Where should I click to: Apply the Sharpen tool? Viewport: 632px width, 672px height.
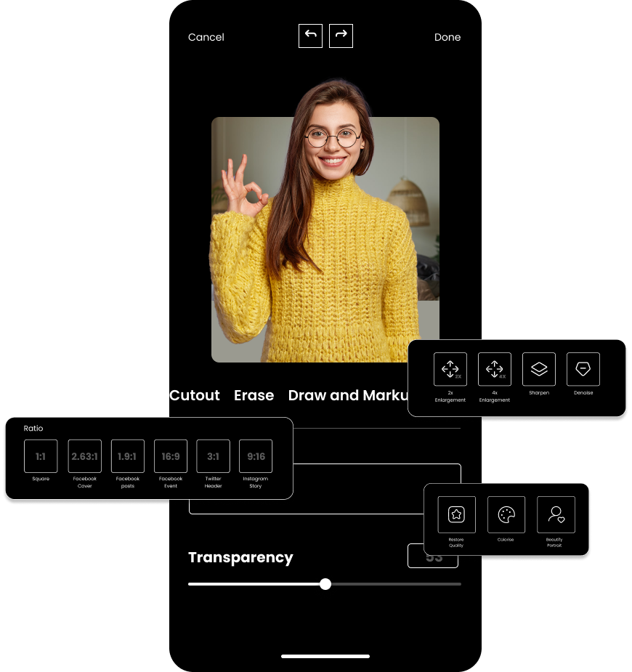(x=539, y=369)
